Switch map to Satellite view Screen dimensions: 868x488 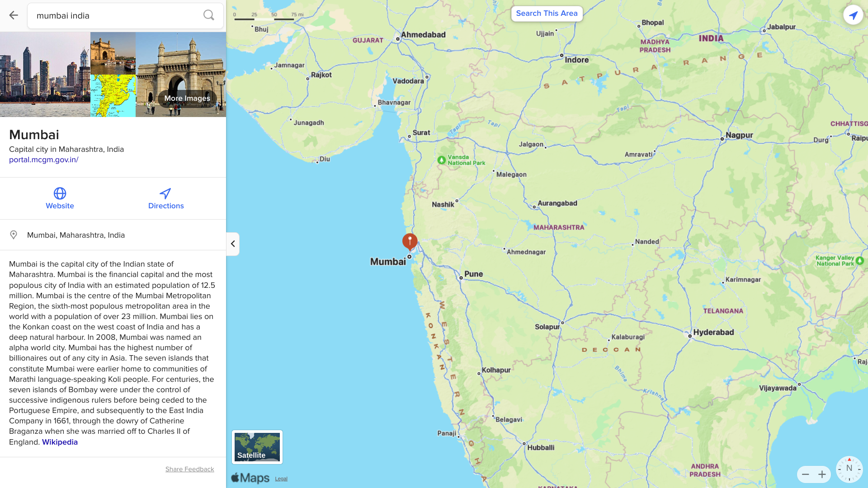[257, 447]
